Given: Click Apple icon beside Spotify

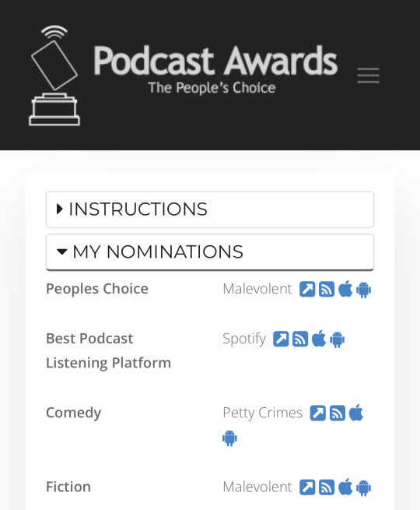Looking at the screenshot, I should coord(319,339).
